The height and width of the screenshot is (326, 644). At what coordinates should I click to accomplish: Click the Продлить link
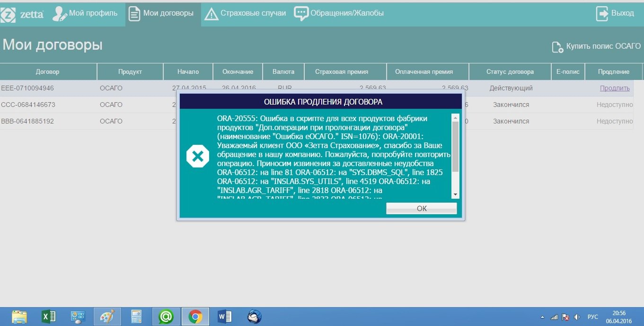tap(615, 88)
